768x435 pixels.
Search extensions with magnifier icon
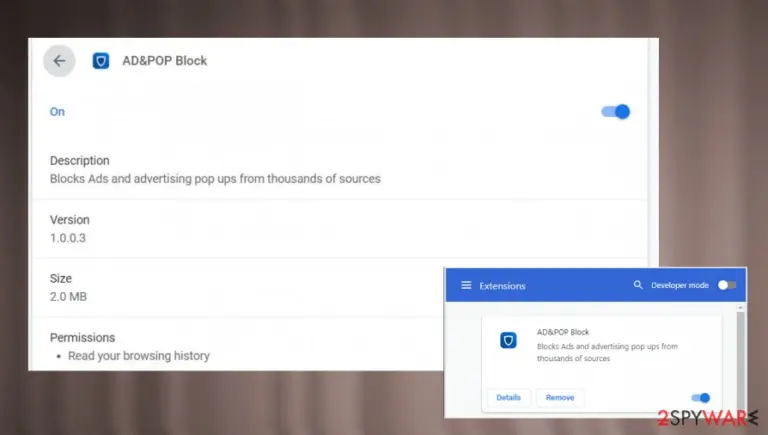(x=638, y=285)
